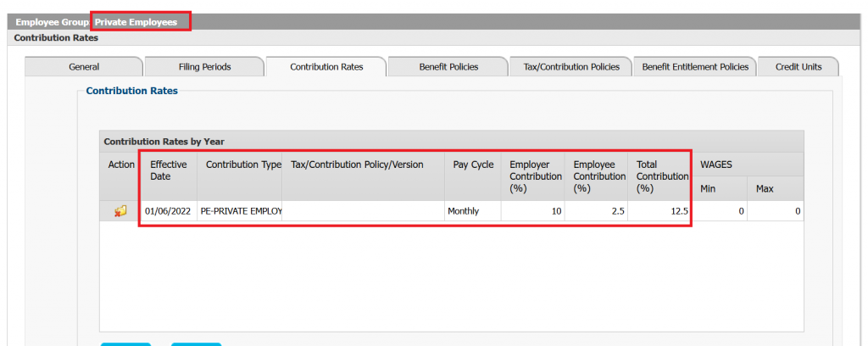The image size is (868, 346).
Task: Switch to Benefit Entitlement Policies tab
Action: point(695,67)
